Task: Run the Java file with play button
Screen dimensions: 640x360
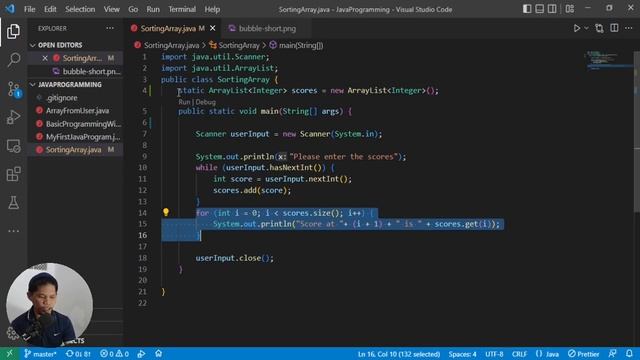Action: pos(577,28)
